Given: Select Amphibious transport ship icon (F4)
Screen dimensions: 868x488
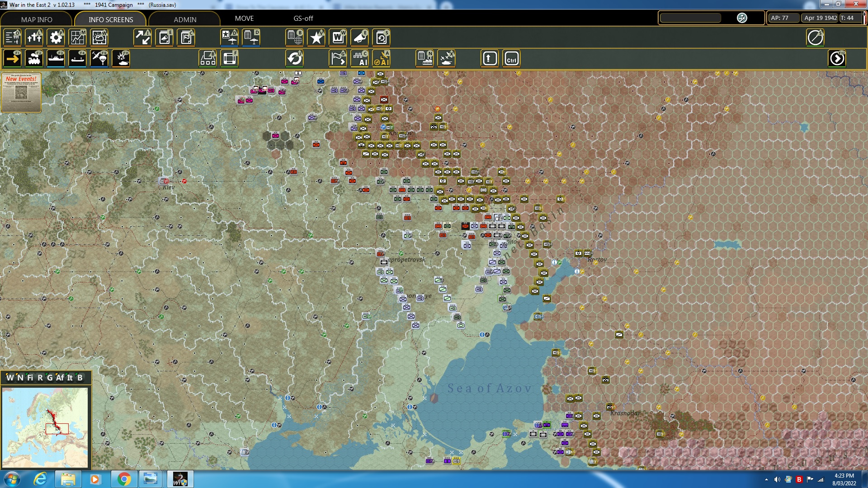Looking at the screenshot, I should (x=78, y=59).
